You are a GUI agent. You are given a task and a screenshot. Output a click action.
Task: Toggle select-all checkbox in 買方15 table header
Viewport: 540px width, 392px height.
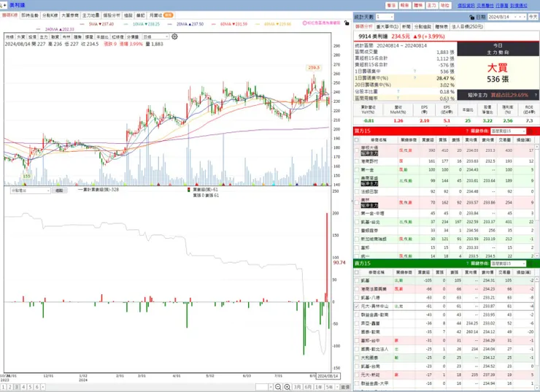coord(357,140)
